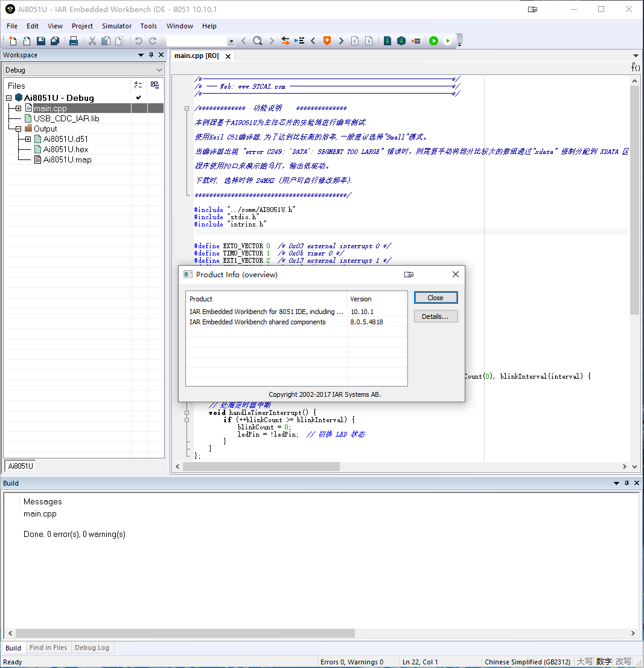Click the Details... button

click(x=435, y=316)
